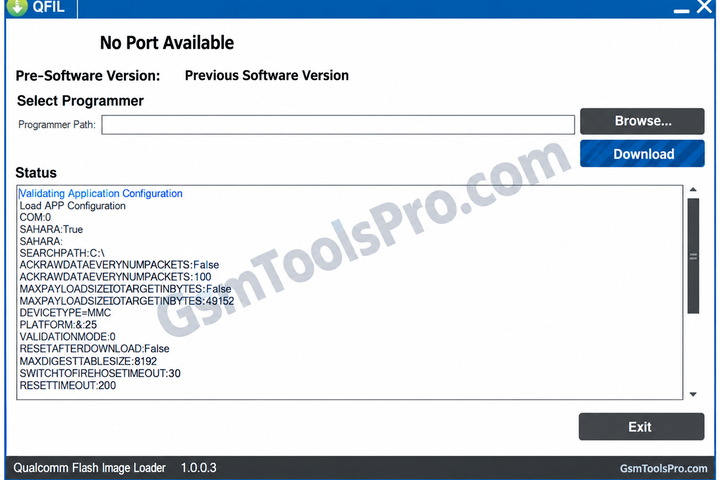Click the 'No Port Available' status text

click(x=167, y=43)
